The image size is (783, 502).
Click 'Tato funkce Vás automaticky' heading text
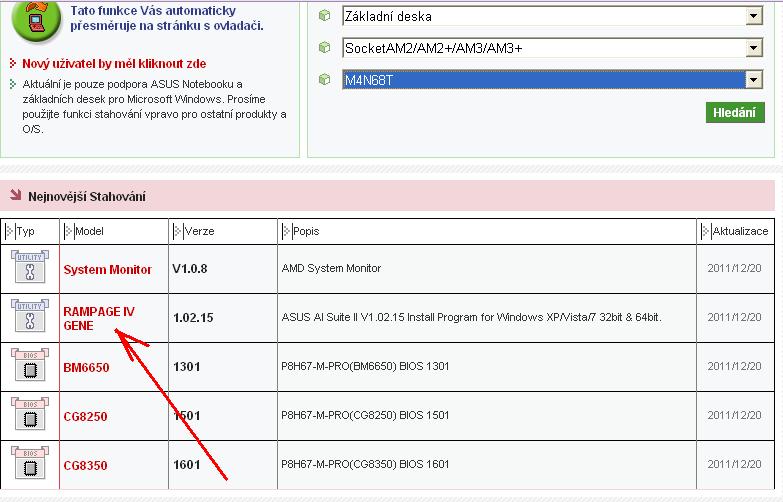point(153,10)
